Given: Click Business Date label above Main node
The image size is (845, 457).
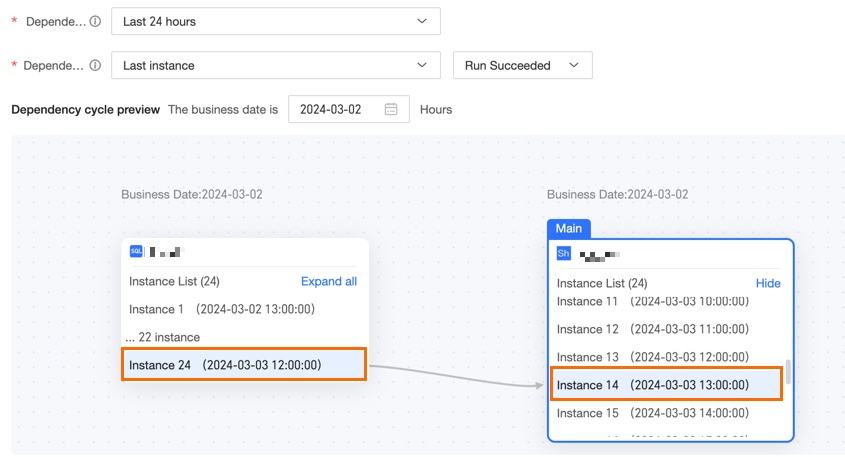Looking at the screenshot, I should 618,195.
